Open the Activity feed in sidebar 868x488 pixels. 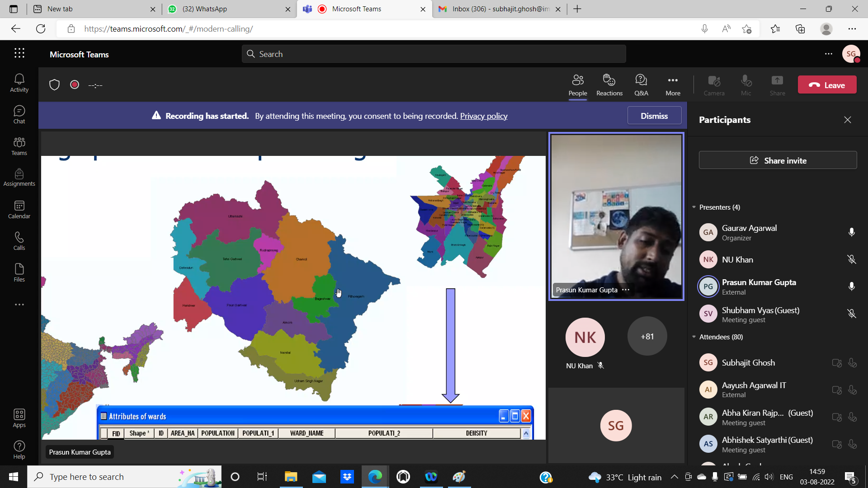click(19, 83)
